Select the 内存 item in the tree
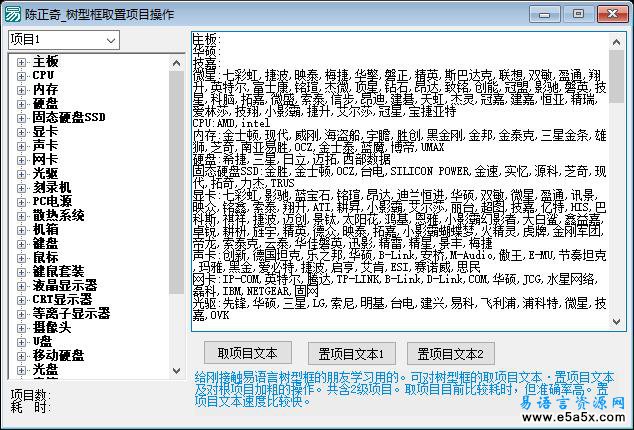634x430 pixels. pos(45,89)
